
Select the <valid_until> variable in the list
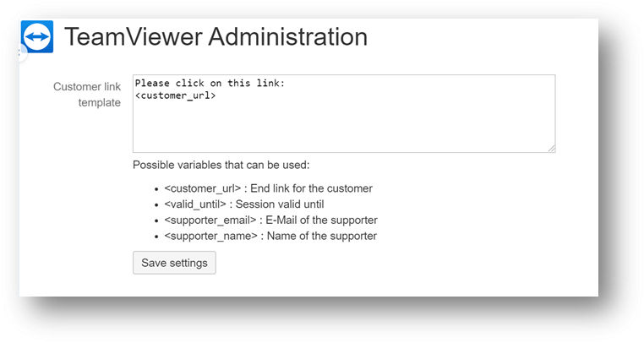coord(195,204)
